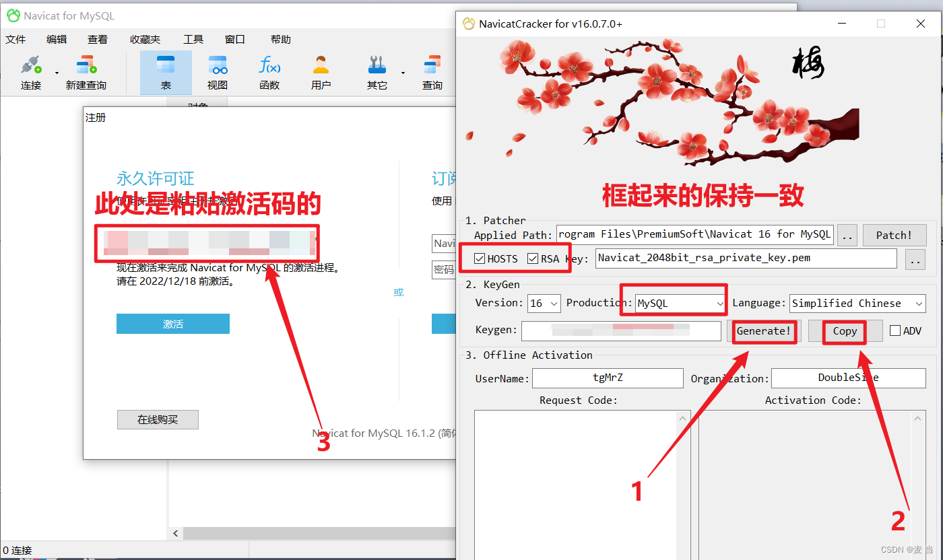This screenshot has width=943, height=560.
Task: Enable the ADV checkbox
Action: 895,330
